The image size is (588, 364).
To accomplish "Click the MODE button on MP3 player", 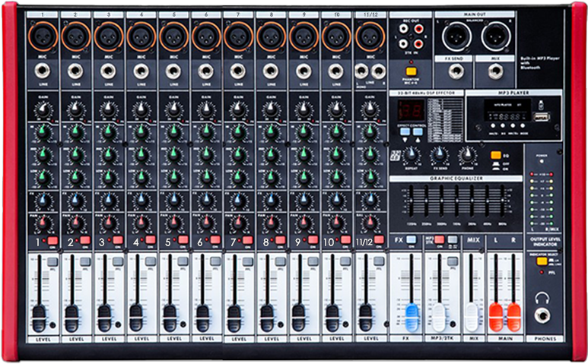I will pyautogui.click(x=524, y=126).
